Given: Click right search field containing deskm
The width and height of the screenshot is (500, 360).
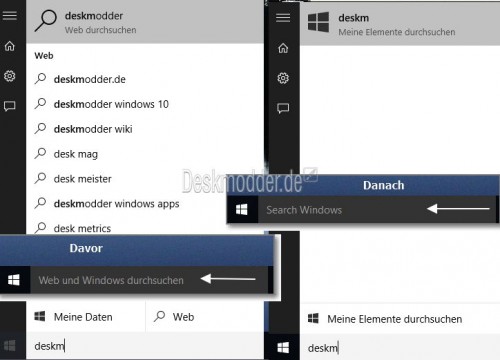Looking at the screenshot, I should (400, 348).
